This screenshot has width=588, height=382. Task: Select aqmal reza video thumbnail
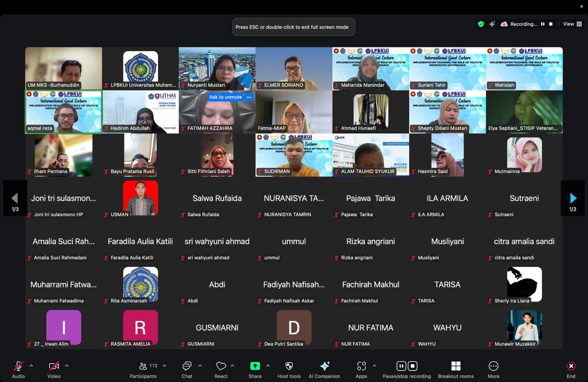click(x=63, y=112)
